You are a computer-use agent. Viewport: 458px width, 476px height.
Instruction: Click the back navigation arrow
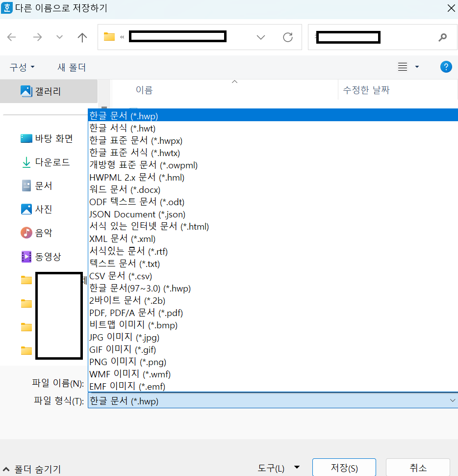(x=12, y=37)
